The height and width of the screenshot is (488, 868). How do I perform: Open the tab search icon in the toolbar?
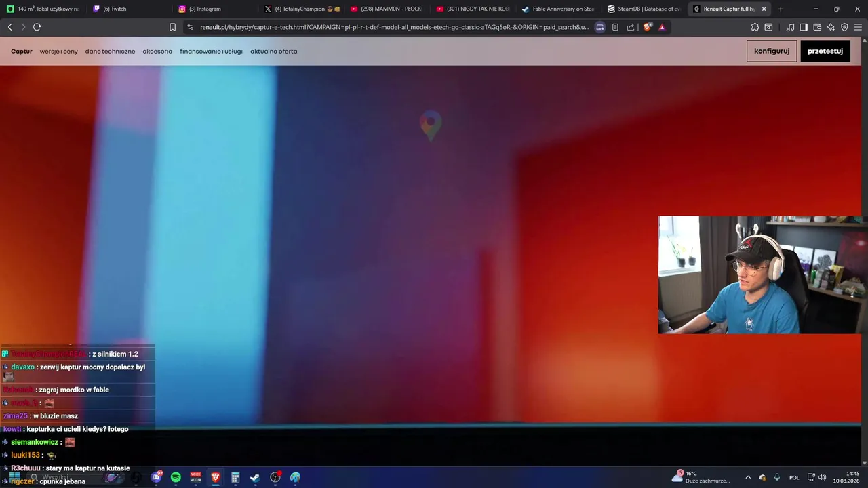pos(768,27)
